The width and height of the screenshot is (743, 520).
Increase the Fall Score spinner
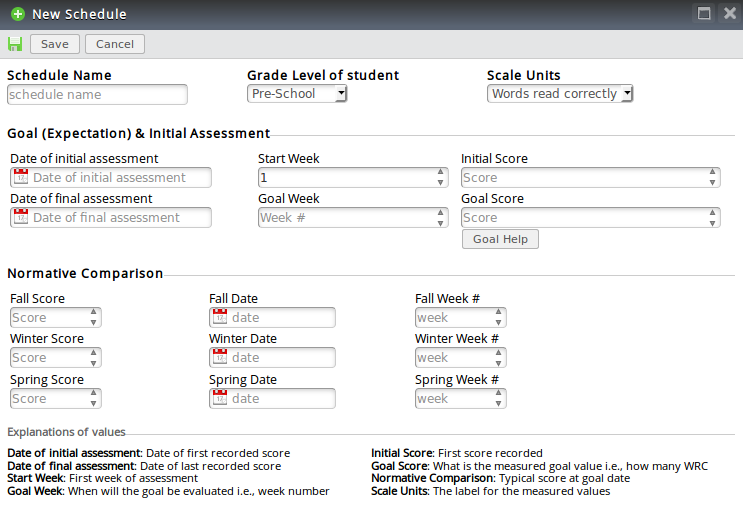click(94, 312)
